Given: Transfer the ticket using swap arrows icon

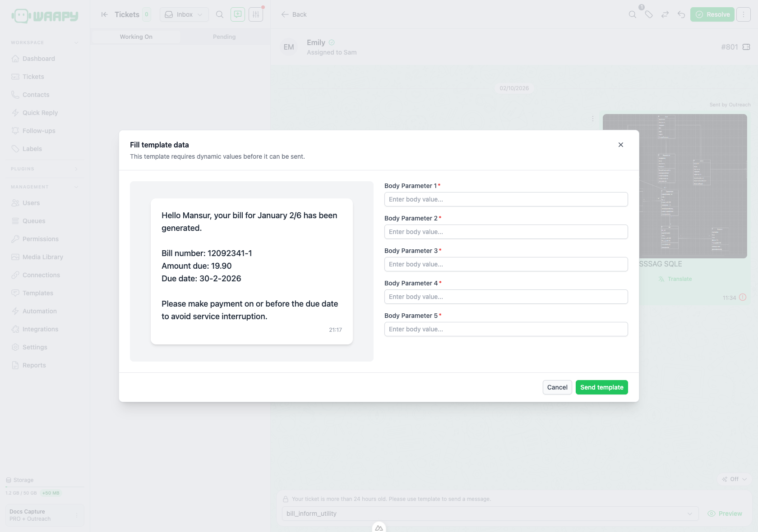Looking at the screenshot, I should [665, 14].
